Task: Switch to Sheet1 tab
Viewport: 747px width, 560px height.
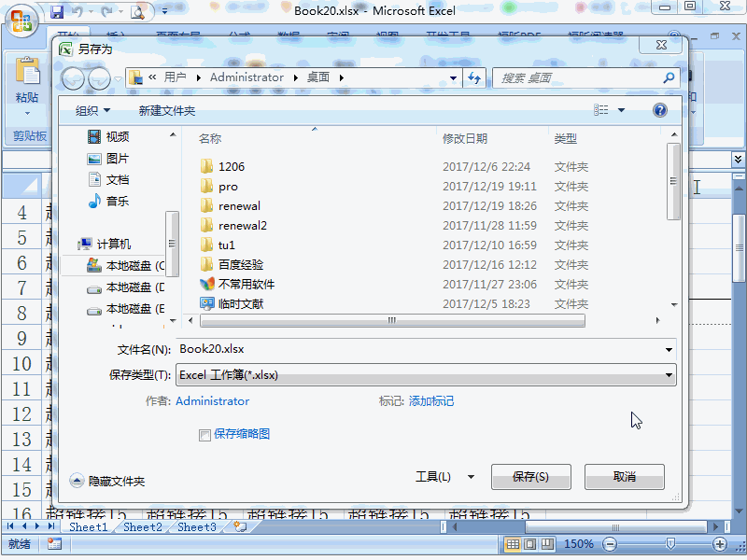Action: tap(88, 526)
